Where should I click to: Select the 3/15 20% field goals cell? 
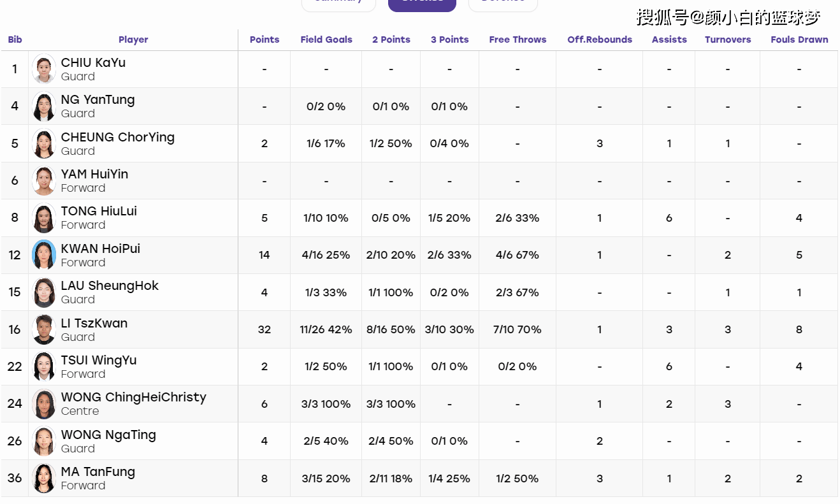tap(326, 479)
